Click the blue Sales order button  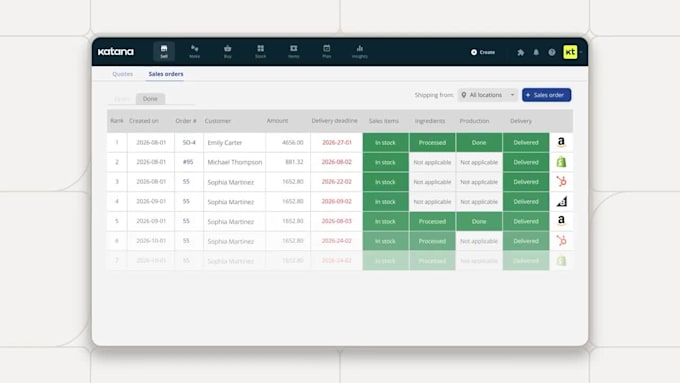pyautogui.click(x=546, y=95)
